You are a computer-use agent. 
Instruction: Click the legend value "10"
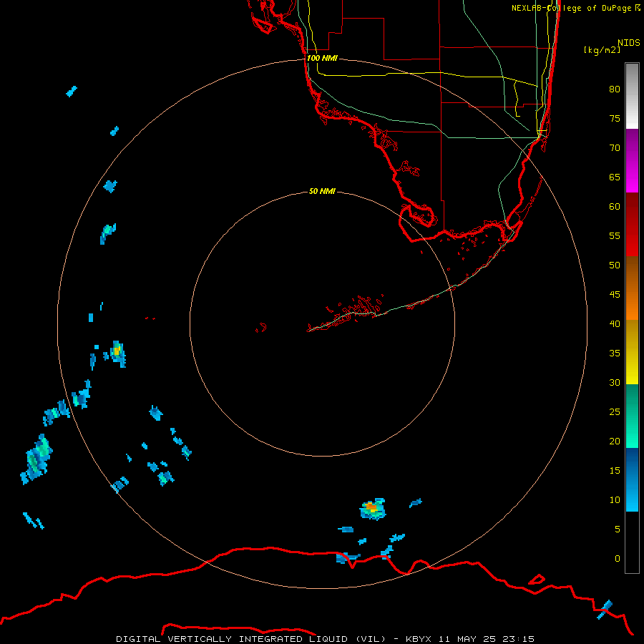click(x=615, y=500)
